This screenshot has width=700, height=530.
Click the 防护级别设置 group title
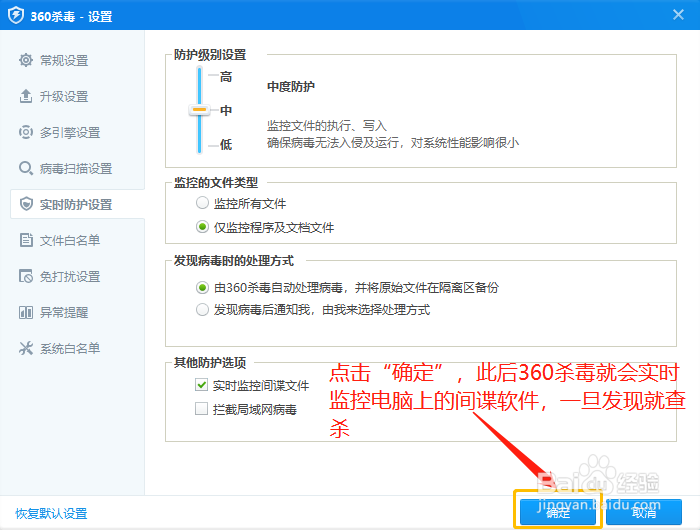pyautogui.click(x=210, y=55)
